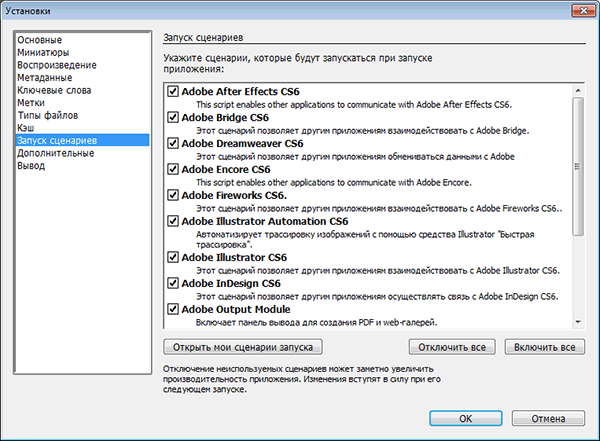
Task: Close the Установки dialog window
Action: pos(584,11)
